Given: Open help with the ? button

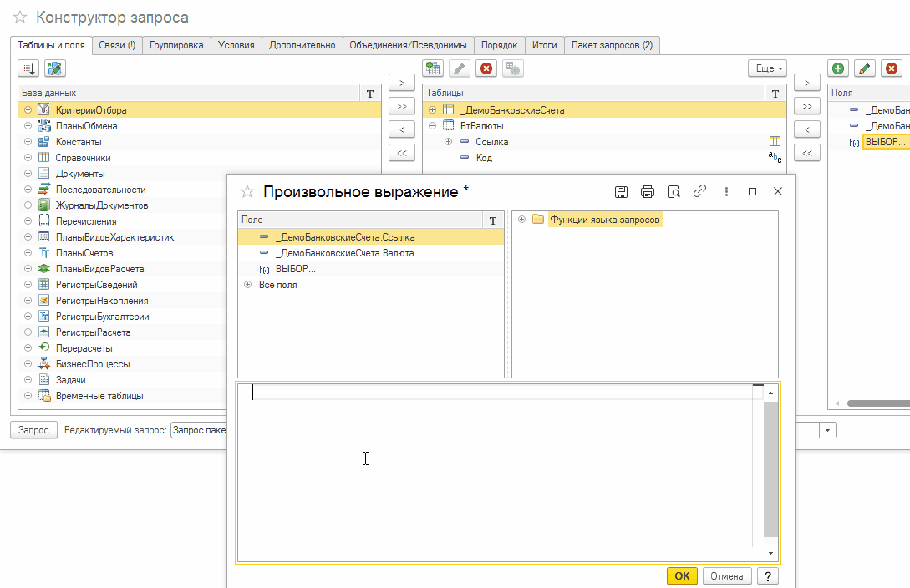Looking at the screenshot, I should click(x=768, y=575).
